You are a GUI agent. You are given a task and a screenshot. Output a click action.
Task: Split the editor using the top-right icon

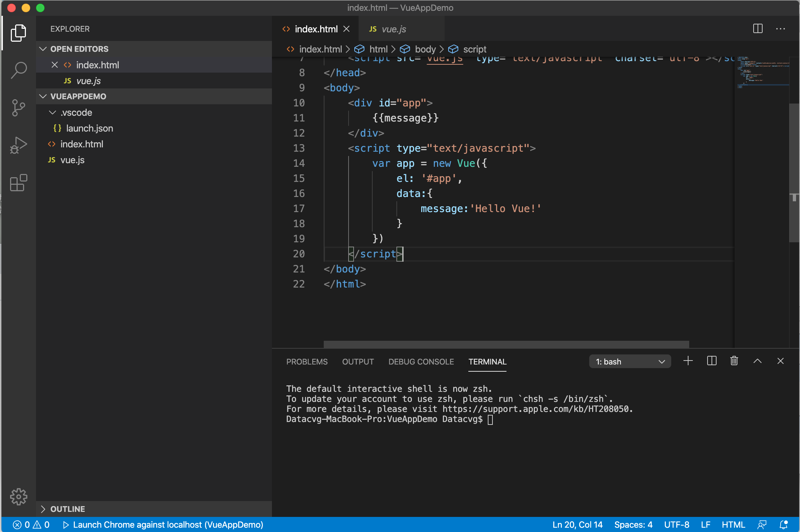(x=758, y=29)
